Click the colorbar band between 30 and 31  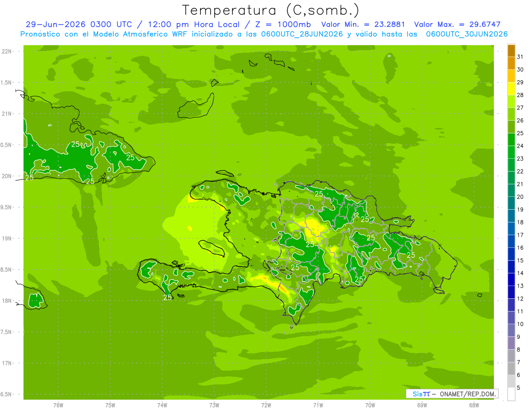[511, 63]
